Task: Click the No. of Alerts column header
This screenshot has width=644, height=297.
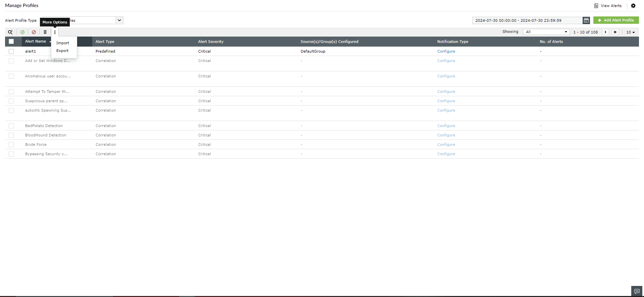Action: click(x=551, y=42)
